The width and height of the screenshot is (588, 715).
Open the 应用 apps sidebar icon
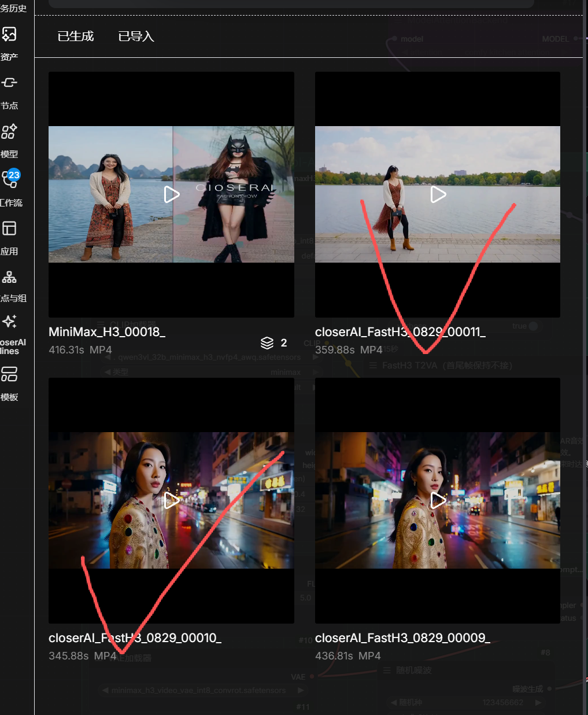coord(9,228)
